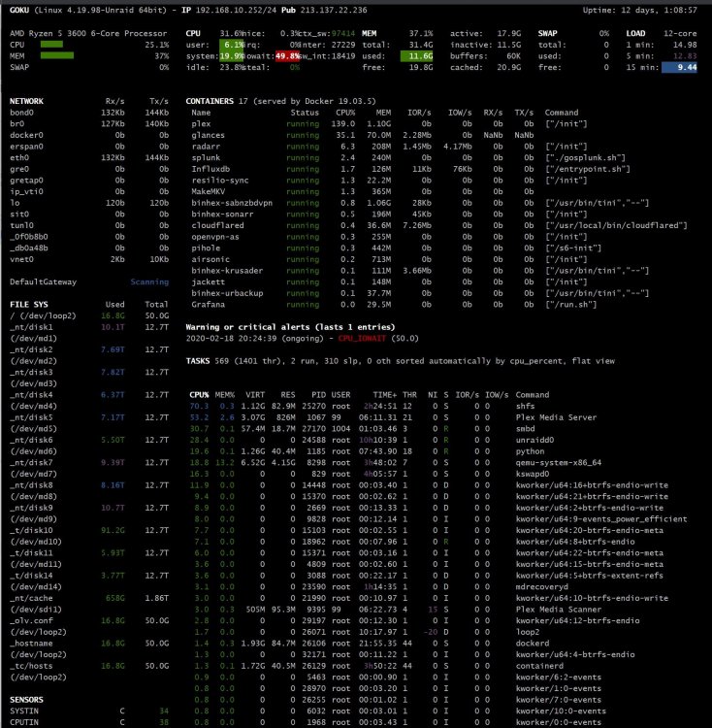Select the _nt/cache file system entry
Image resolution: width=712 pixels, height=728 pixels.
click(x=89, y=604)
